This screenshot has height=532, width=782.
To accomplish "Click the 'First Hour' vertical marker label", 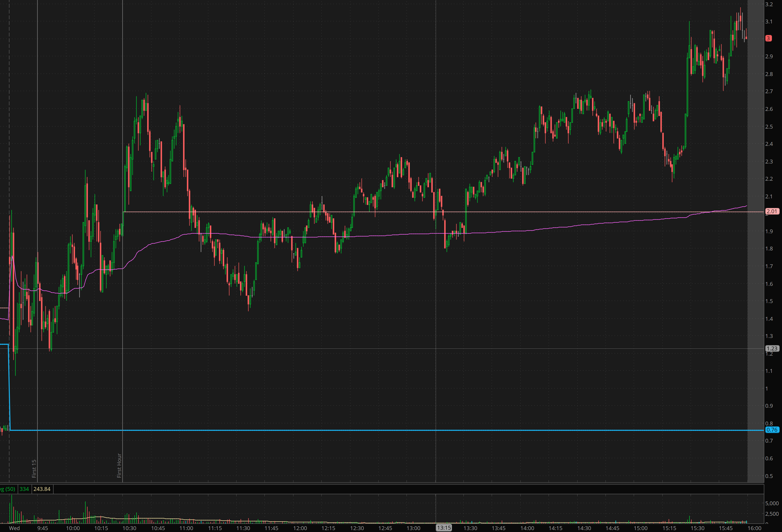I will (119, 465).
